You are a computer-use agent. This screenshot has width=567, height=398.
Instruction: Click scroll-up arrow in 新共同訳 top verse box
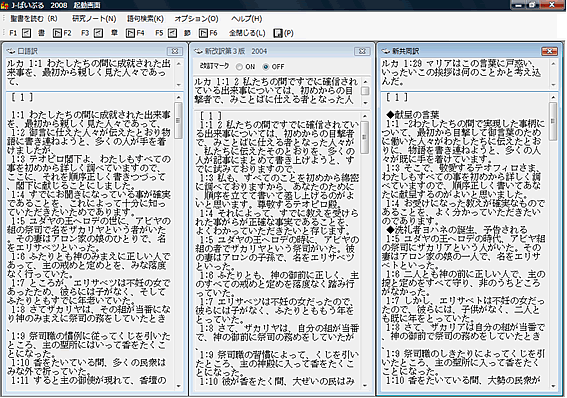(553, 64)
